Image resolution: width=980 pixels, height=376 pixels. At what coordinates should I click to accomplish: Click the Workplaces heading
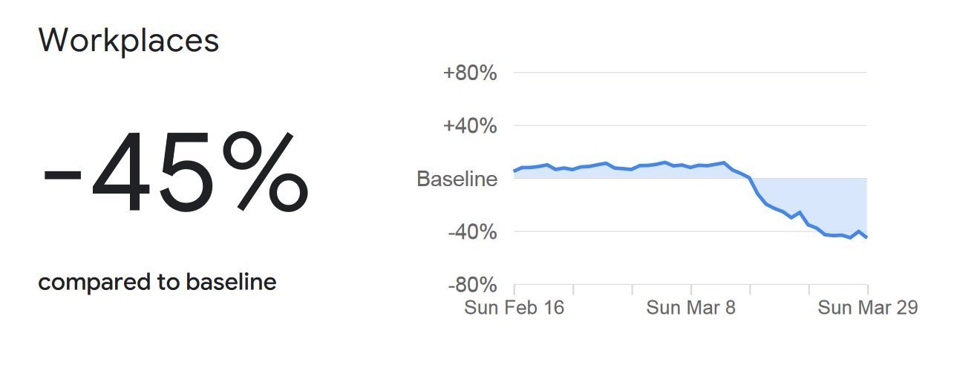[x=128, y=40]
